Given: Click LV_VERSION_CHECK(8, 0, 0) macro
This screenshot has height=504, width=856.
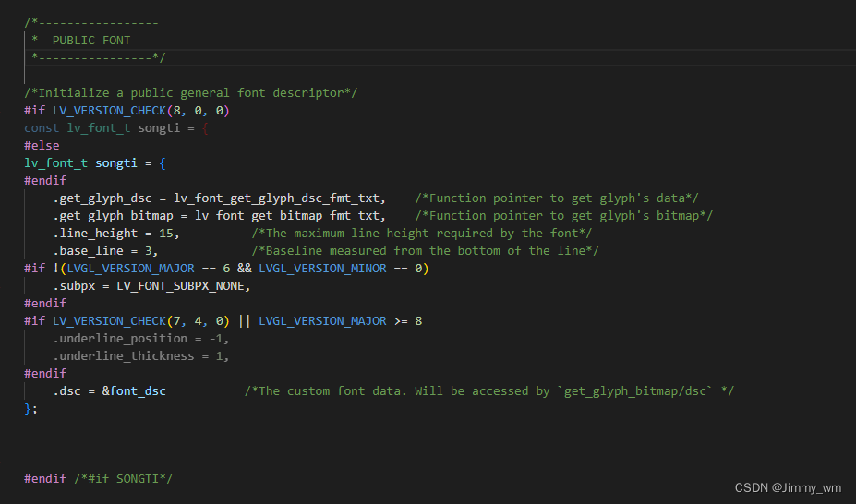Looking at the screenshot, I should coord(141,111).
